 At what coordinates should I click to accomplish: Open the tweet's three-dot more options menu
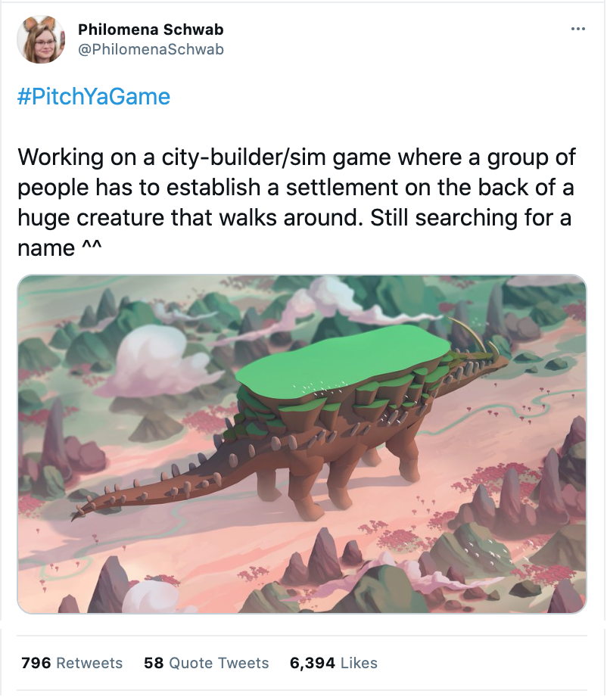click(x=577, y=29)
